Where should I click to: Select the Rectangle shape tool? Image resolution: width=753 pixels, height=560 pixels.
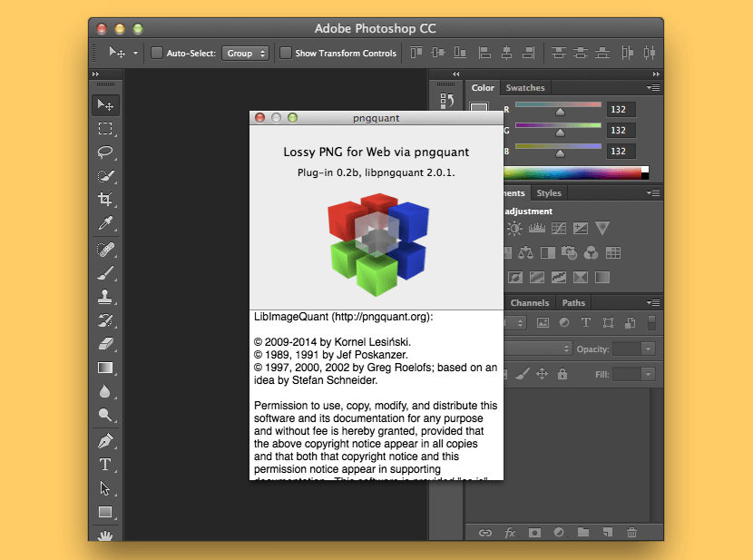pyautogui.click(x=105, y=512)
